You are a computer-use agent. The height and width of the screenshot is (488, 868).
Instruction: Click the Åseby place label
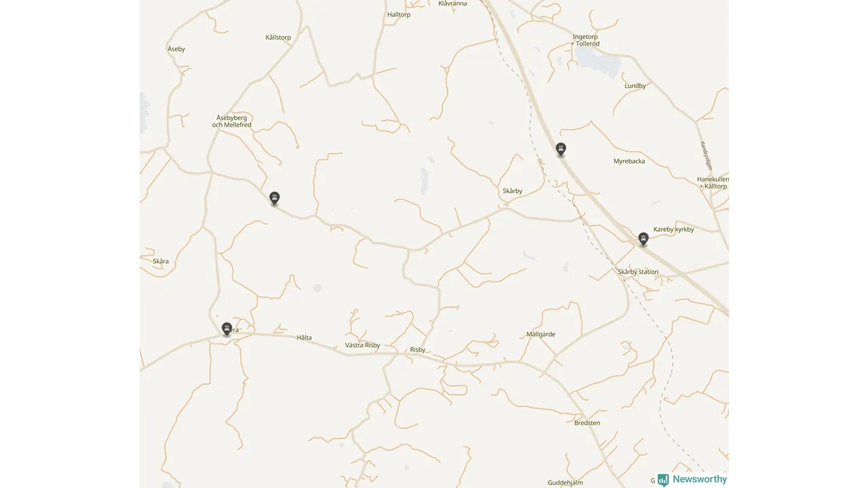click(x=176, y=49)
